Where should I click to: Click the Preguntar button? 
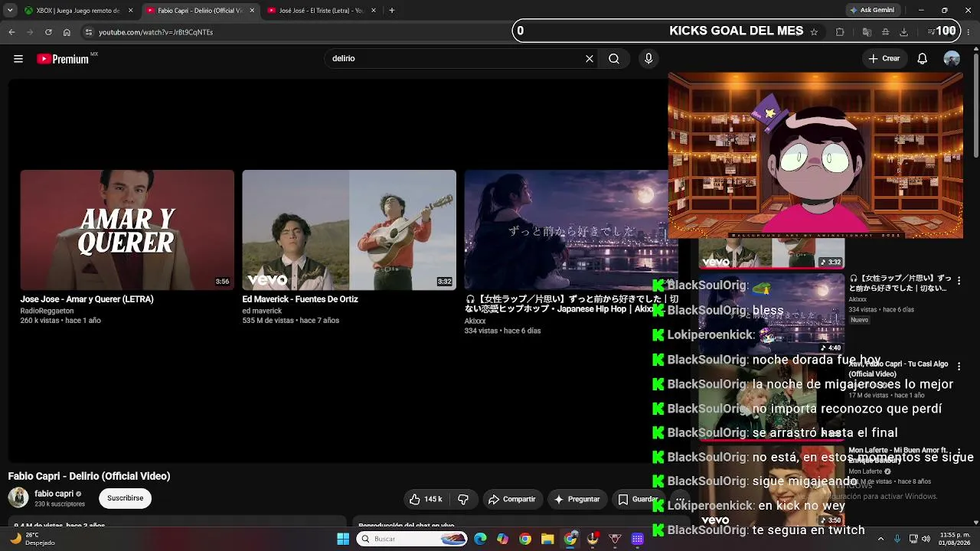pyautogui.click(x=577, y=499)
